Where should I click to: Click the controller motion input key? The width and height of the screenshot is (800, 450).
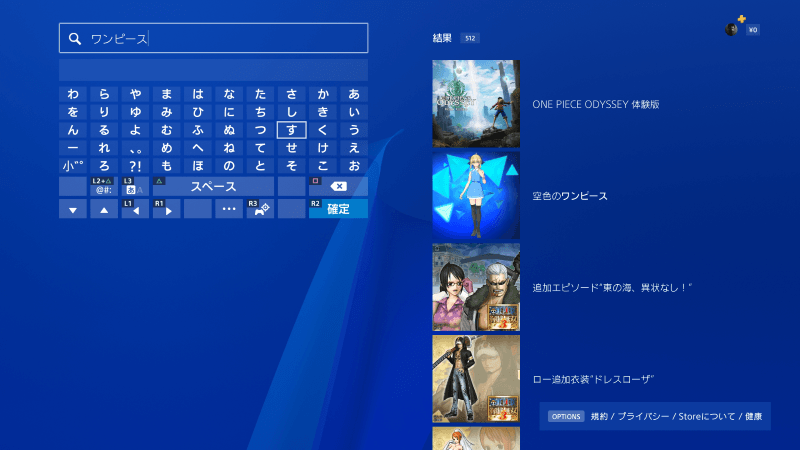(260, 209)
